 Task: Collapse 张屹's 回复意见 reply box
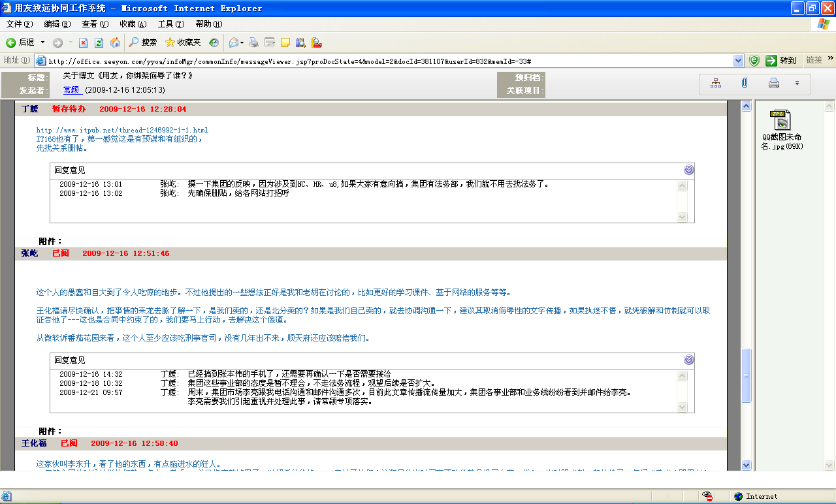(x=689, y=360)
